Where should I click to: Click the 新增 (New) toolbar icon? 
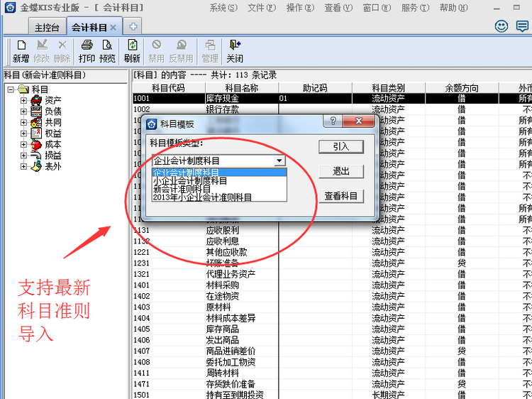coord(21,51)
